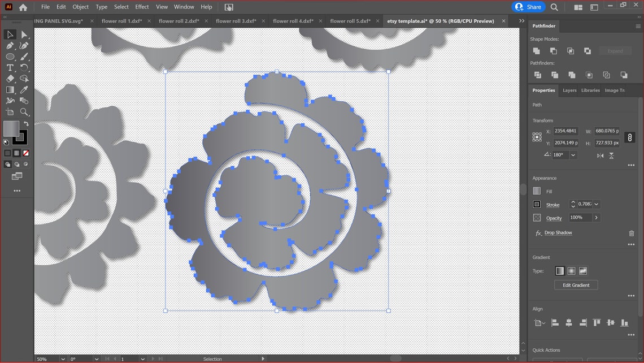Click the Edit Gradient button

click(x=576, y=285)
